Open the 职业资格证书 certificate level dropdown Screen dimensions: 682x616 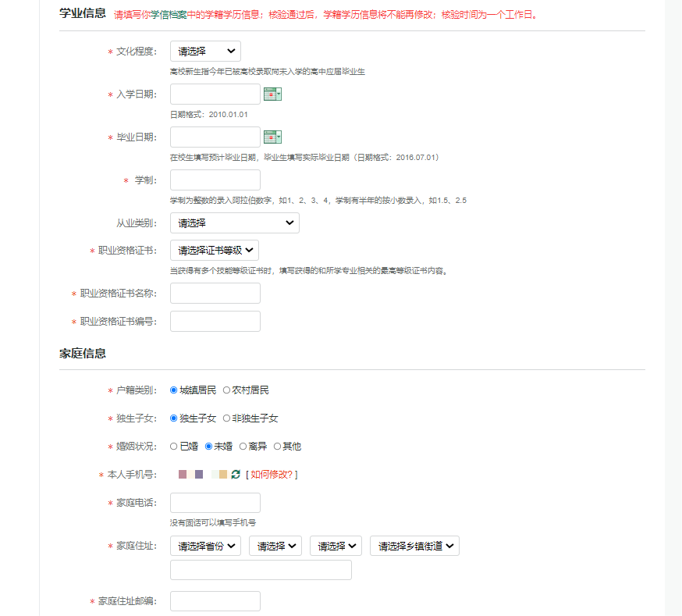click(215, 251)
